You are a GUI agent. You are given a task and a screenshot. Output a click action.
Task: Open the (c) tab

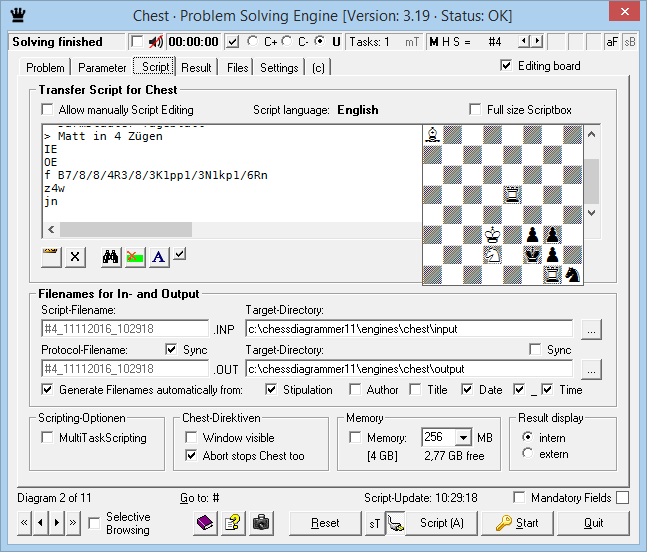(318, 67)
